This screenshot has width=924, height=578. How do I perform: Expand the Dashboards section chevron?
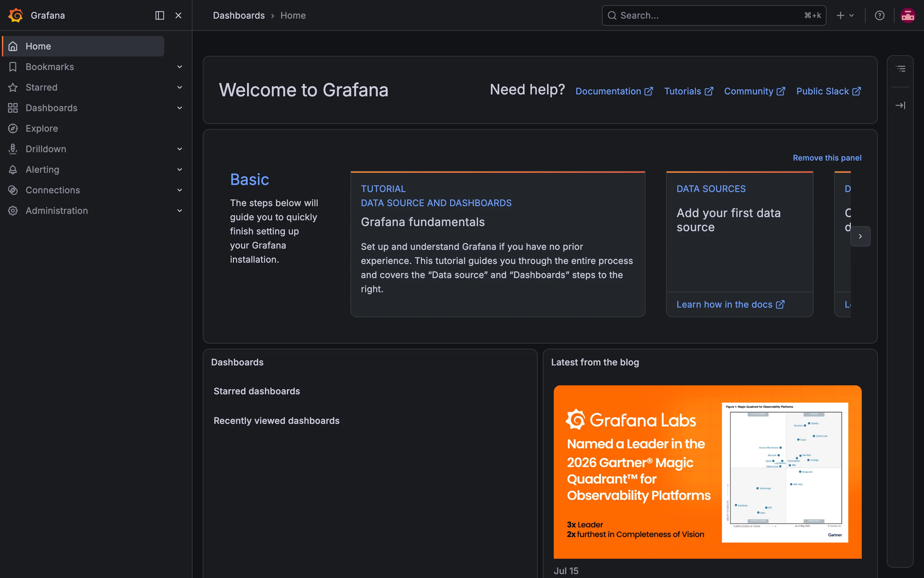[179, 108]
